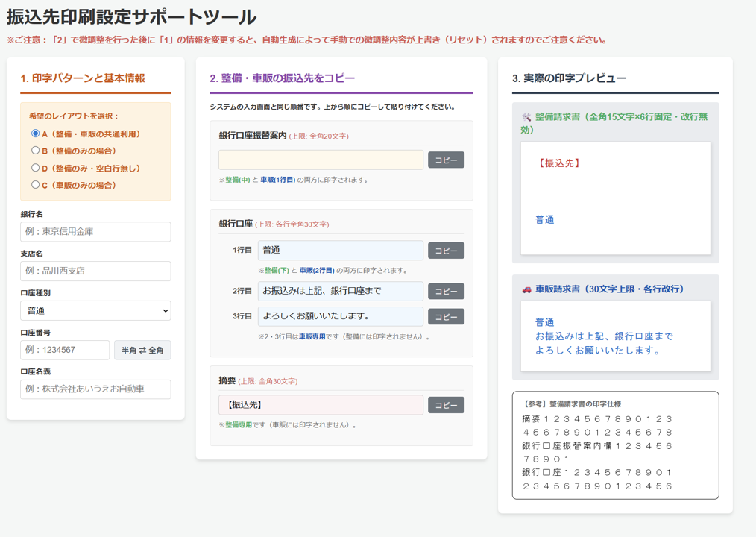Viewport: 756px width, 537px height.
Task: Select layout C (車販のみの場合)
Action: tap(35, 185)
